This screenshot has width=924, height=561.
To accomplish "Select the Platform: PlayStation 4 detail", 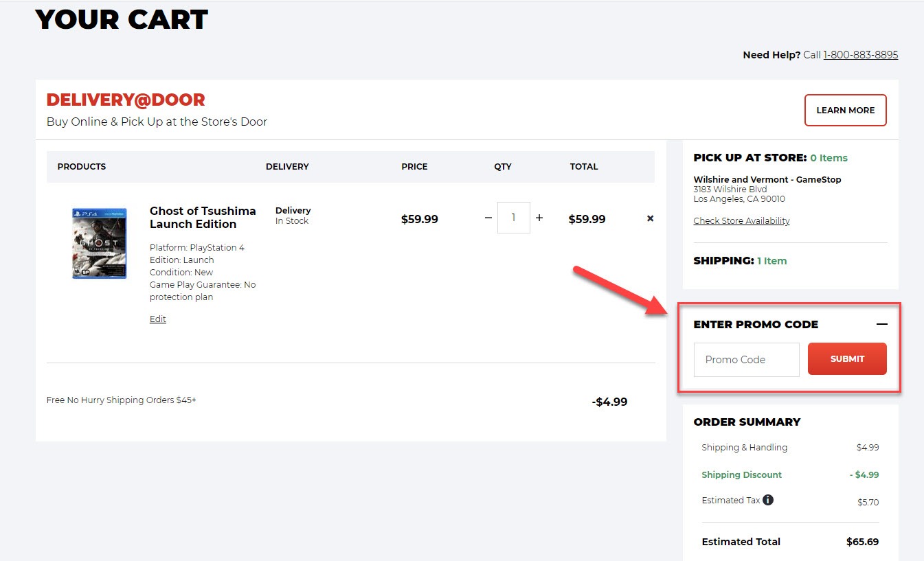I will coord(197,248).
